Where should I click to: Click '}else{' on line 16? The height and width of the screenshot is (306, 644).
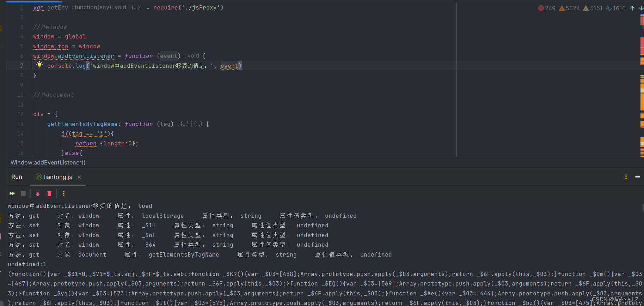(x=72, y=153)
